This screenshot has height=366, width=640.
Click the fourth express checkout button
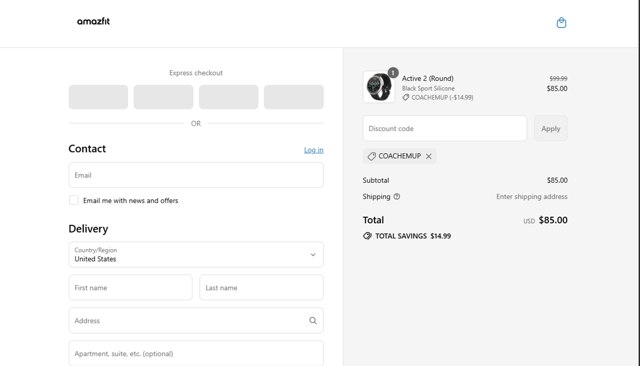click(x=294, y=97)
